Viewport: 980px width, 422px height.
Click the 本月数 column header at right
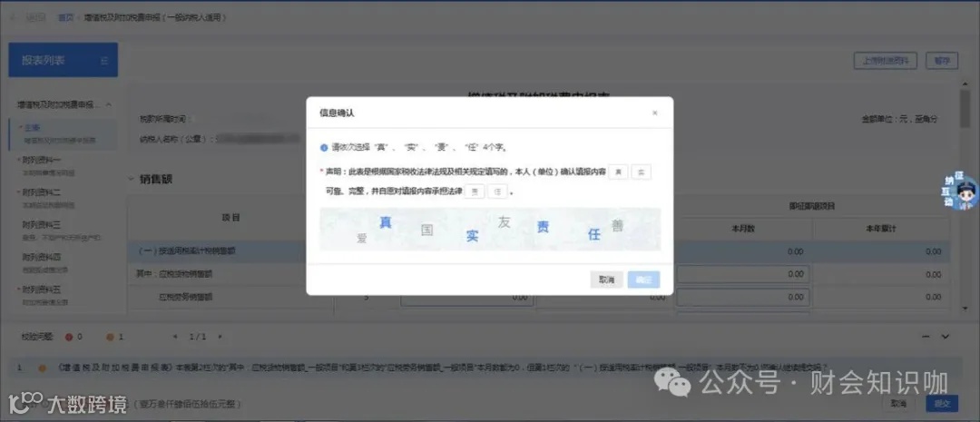click(x=743, y=229)
